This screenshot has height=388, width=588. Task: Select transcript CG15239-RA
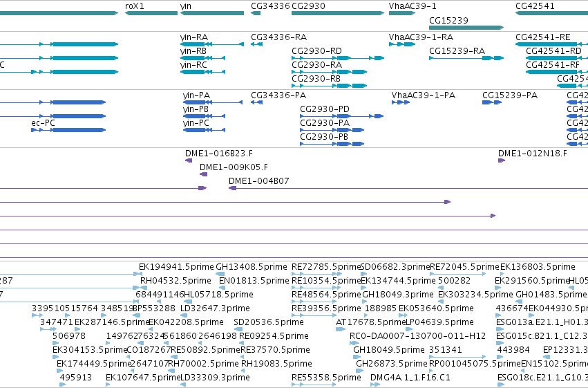point(466,58)
